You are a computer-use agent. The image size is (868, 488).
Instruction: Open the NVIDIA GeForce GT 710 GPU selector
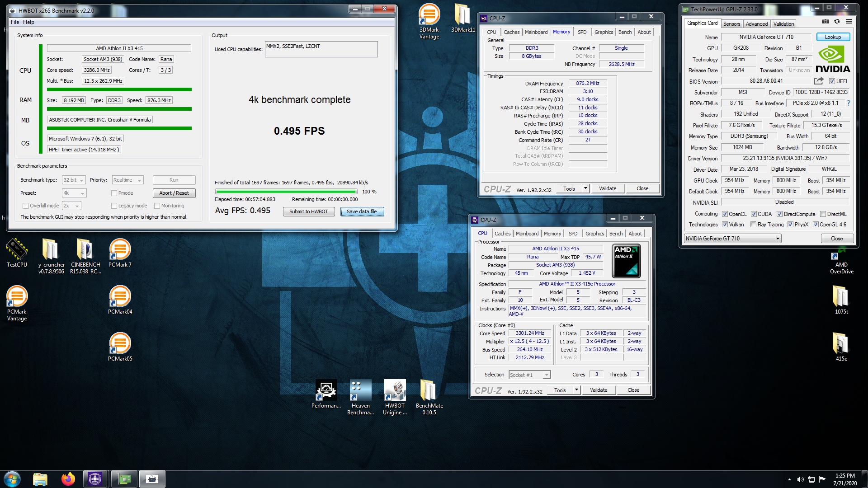tap(732, 239)
